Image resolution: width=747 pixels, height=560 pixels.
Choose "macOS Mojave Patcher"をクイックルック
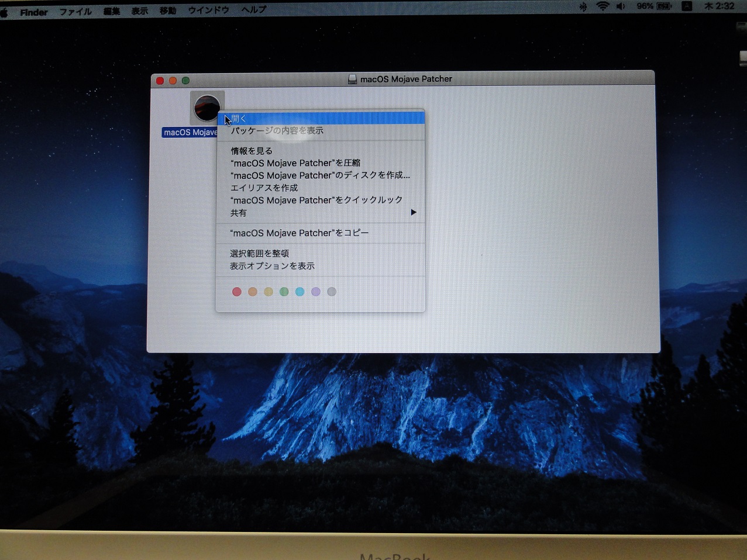321,200
